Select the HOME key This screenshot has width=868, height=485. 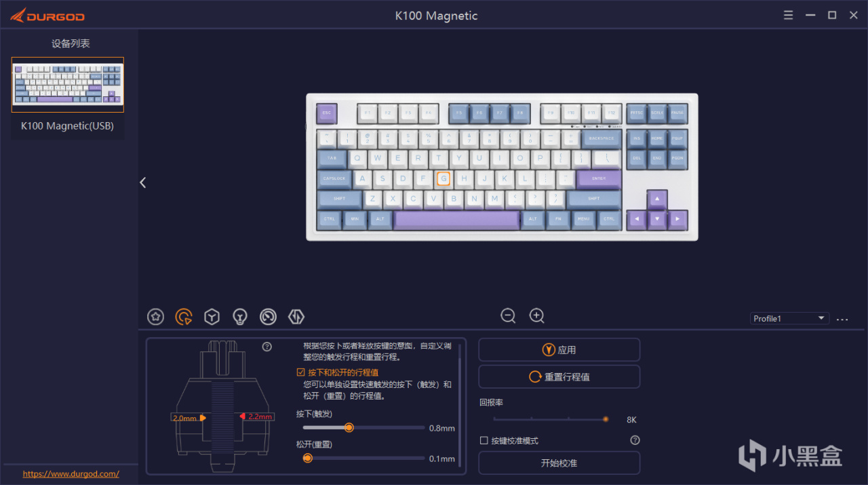click(657, 138)
